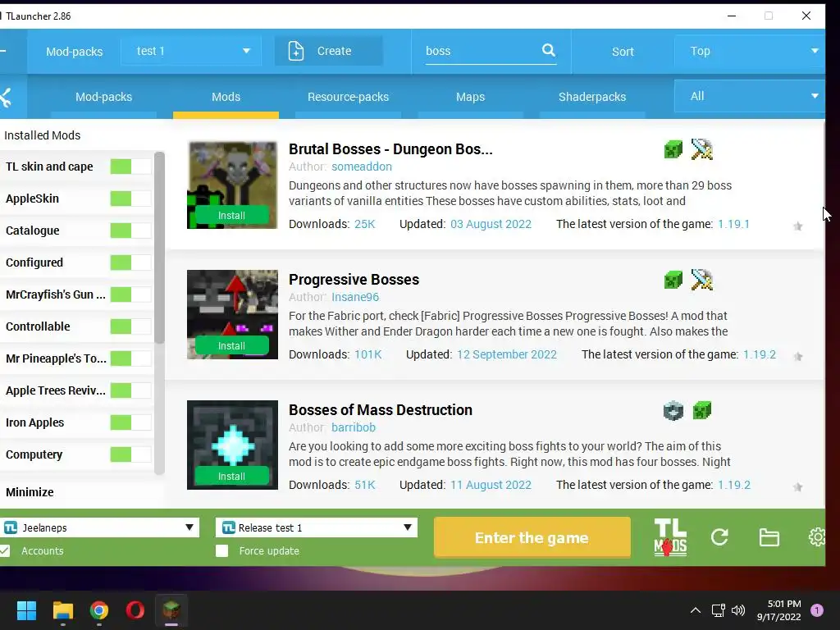This screenshot has height=630, width=840.
Task: Toggle Iron Apples mod switch
Action: (130, 422)
